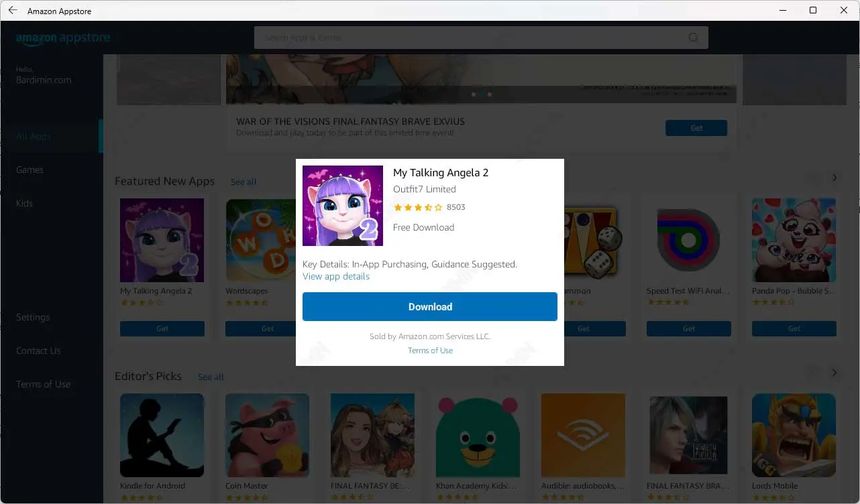
Task: Switch to Kids category in sidebar
Action: click(24, 203)
